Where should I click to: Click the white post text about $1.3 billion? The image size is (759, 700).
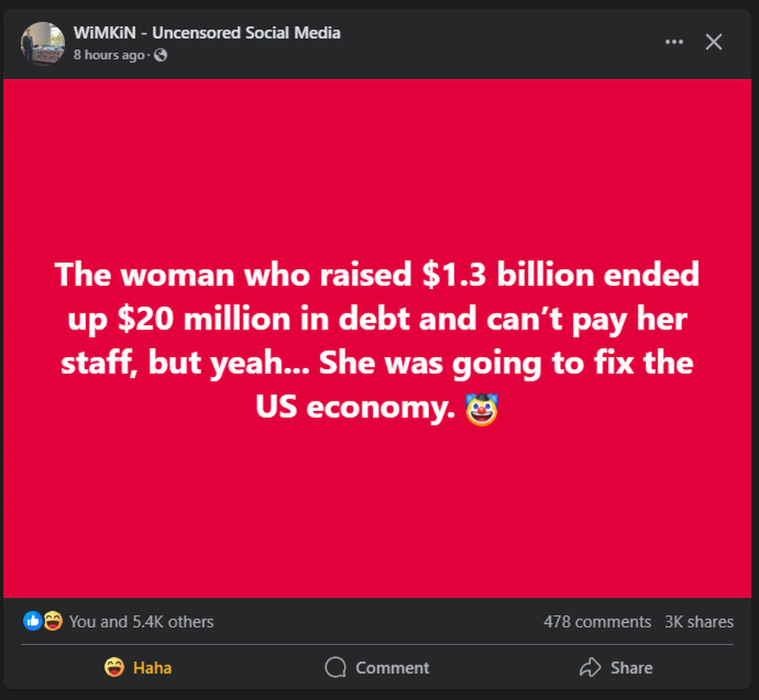(377, 341)
